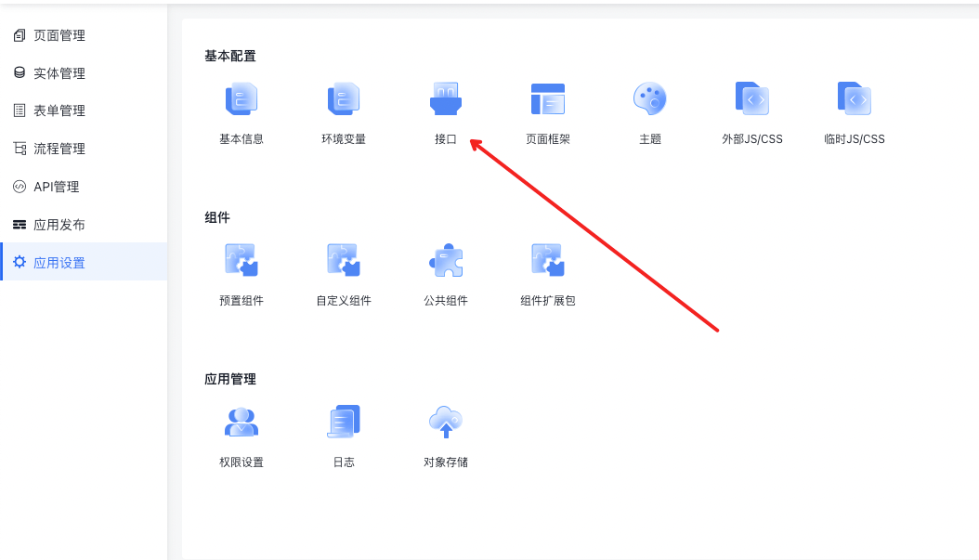Select the 主题 palette icon
Screen dimensions: 979x560
pos(650,99)
